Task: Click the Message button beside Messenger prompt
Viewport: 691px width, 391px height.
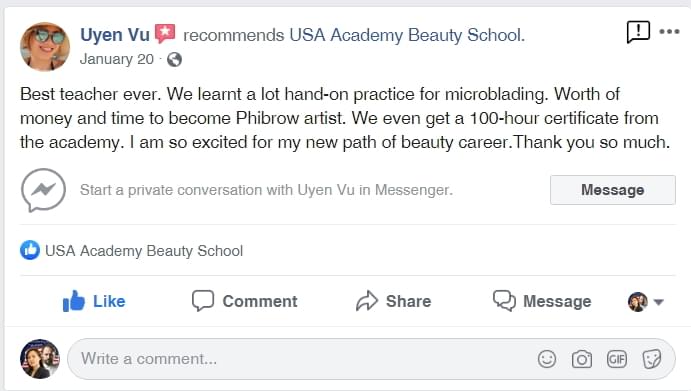Action: 613,190
